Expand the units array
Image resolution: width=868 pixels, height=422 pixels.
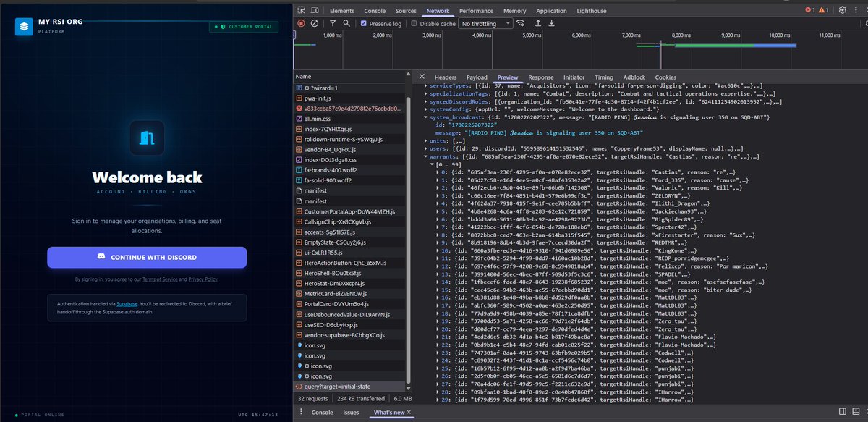click(426, 140)
